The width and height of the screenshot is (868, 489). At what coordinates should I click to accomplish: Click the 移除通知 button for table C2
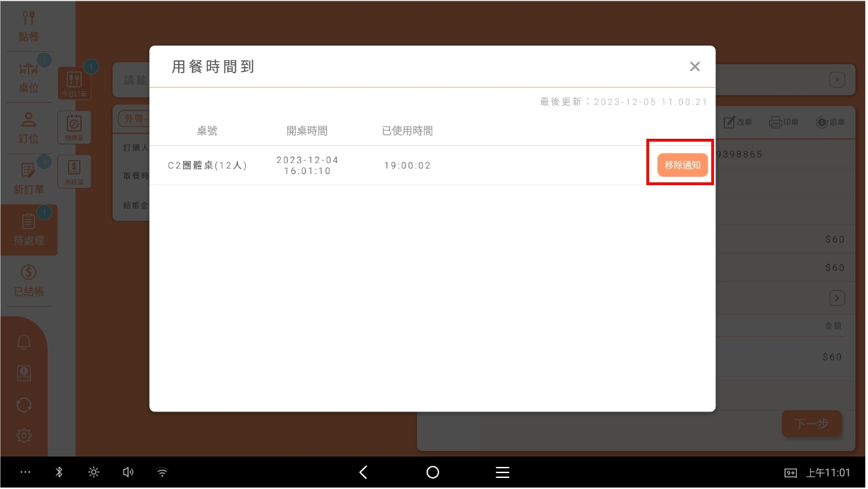tap(682, 165)
